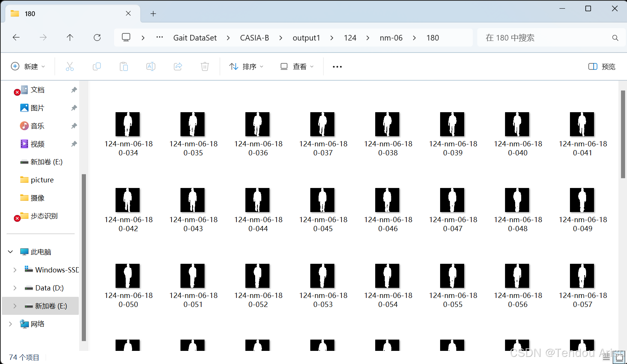Open chevron after nm-06 breadcrumb
This screenshot has height=364, width=627.
(414, 38)
